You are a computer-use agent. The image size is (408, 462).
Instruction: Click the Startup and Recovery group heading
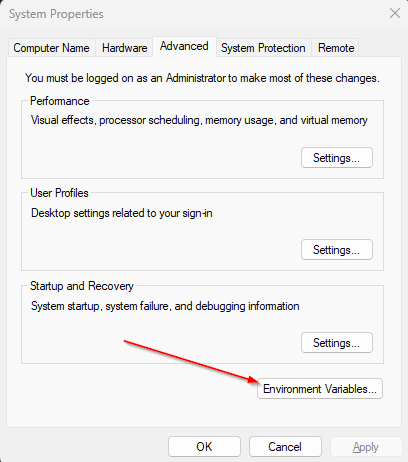(x=82, y=286)
